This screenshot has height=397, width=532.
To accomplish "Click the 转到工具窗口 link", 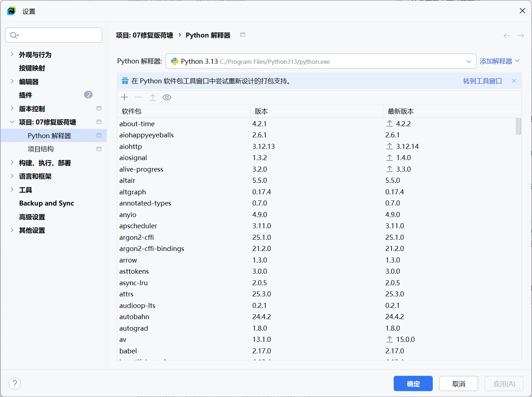I will (482, 81).
